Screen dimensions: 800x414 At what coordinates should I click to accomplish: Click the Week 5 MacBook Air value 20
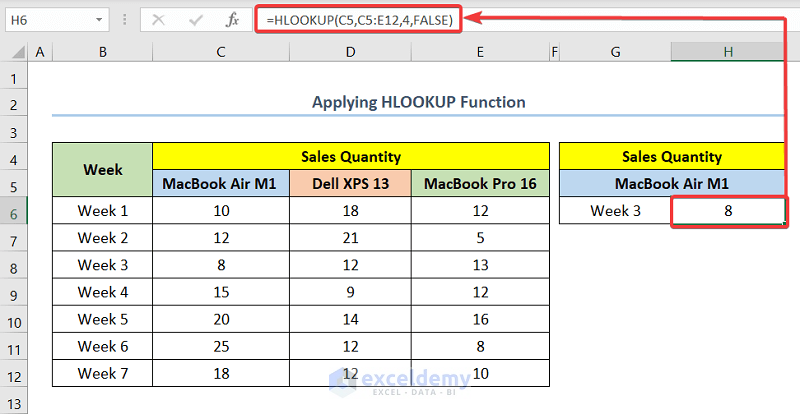pyautogui.click(x=221, y=319)
